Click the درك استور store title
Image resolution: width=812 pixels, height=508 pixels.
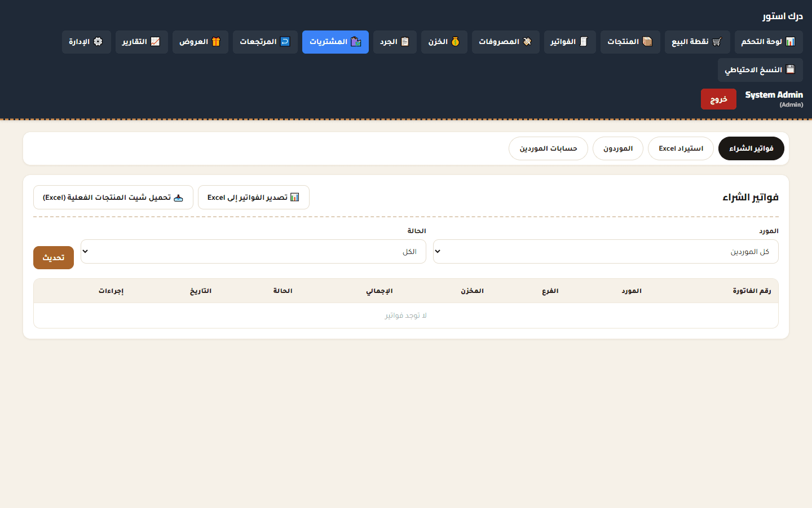783,16
